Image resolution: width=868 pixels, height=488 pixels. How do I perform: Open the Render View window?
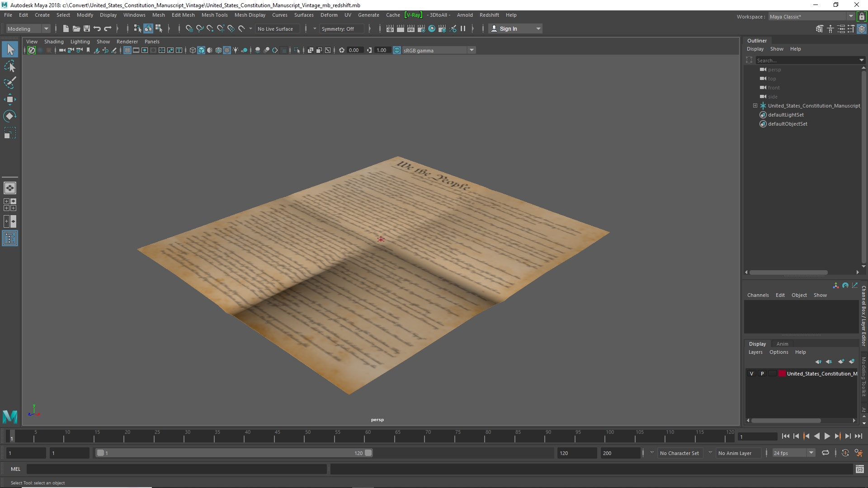(x=390, y=28)
